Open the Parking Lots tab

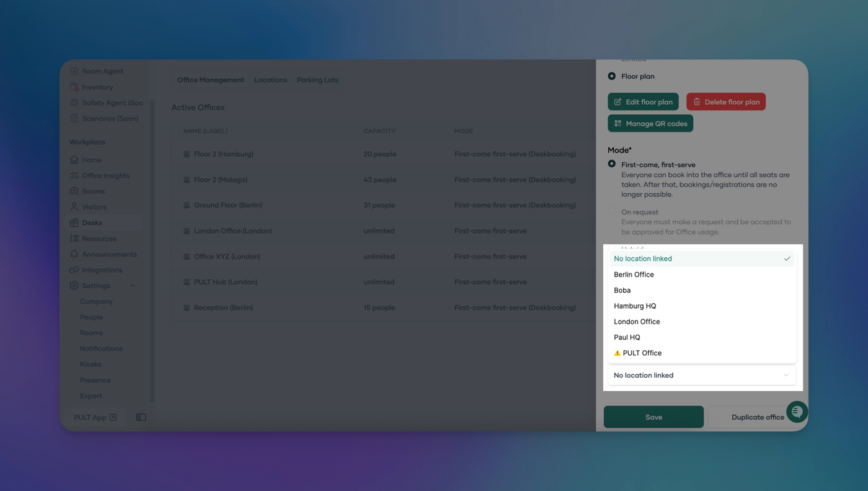[317, 80]
